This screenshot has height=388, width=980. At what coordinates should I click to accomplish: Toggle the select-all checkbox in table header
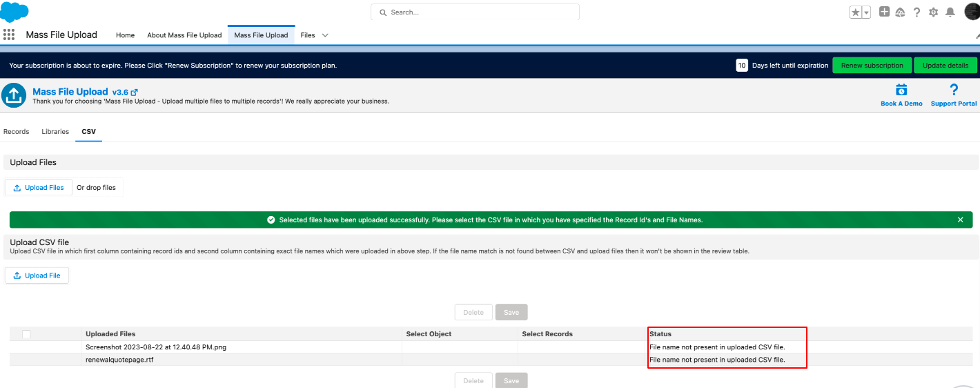(x=26, y=334)
